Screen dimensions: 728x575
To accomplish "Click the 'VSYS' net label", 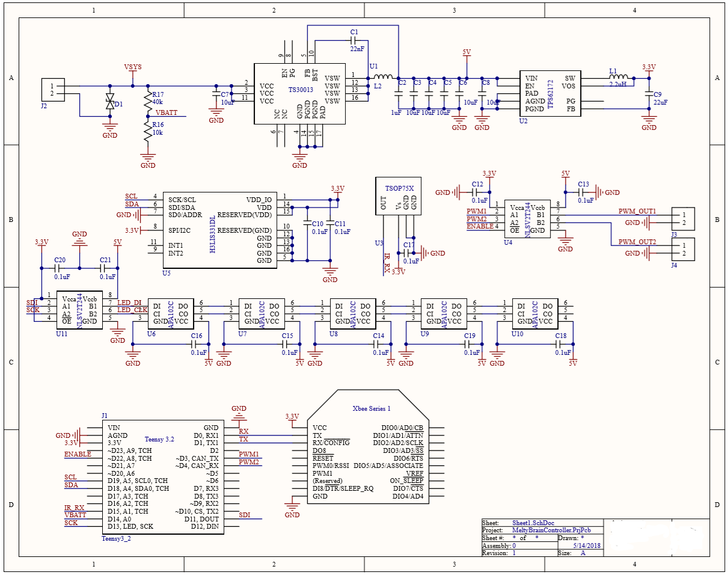I will (x=133, y=67).
